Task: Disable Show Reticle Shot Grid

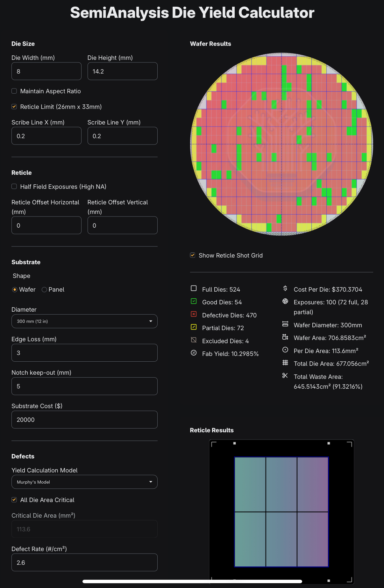Action: coord(193,255)
